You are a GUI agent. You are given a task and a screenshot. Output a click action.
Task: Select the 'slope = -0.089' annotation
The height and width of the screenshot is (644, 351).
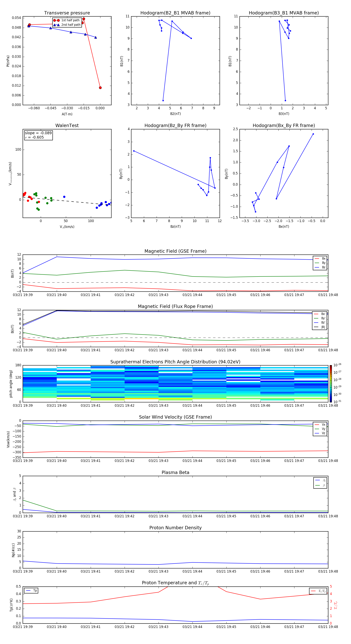coord(38,133)
